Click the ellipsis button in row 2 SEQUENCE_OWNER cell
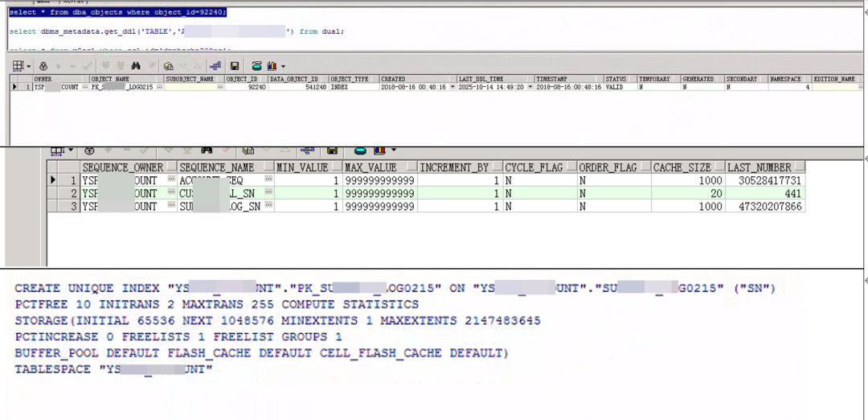The height and width of the screenshot is (420, 868). click(x=172, y=193)
